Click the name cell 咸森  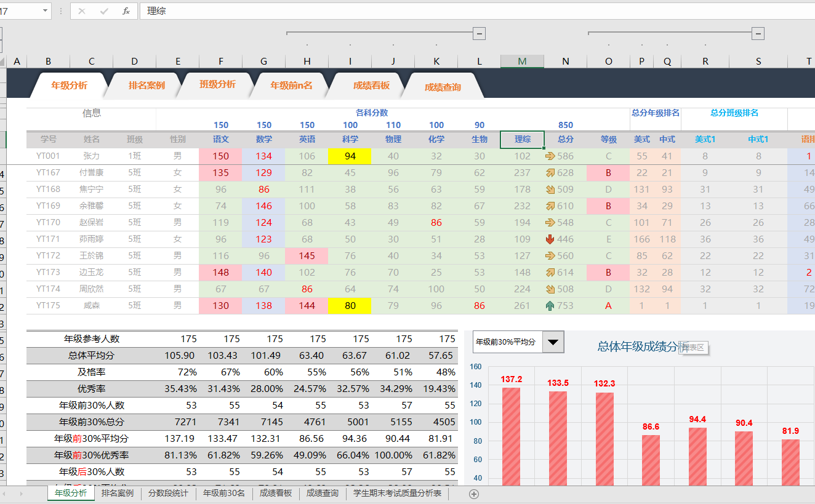pyautogui.click(x=91, y=306)
